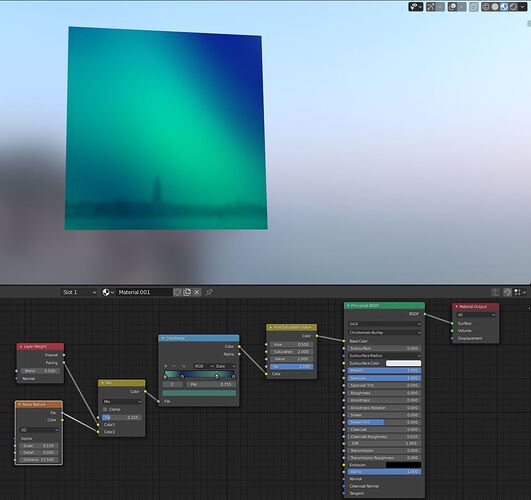Edit ColorRamp stop Pos value field
Viewport: 531px width, 500px height.
210,384
